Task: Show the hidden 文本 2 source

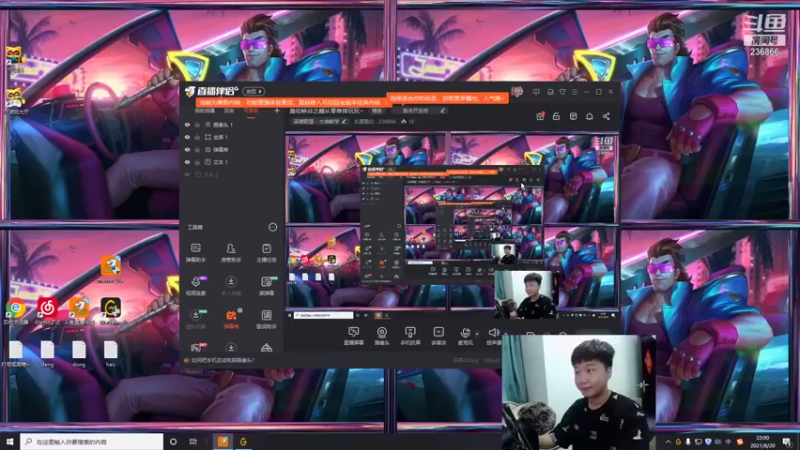Action: point(187,174)
